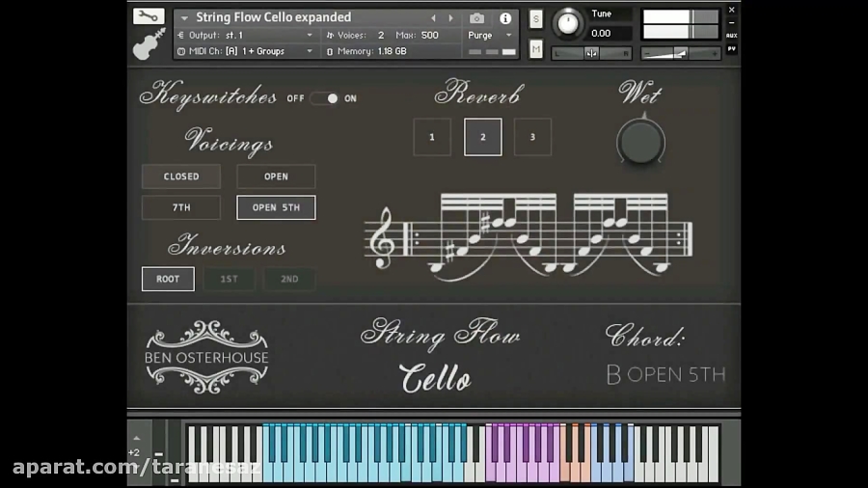This screenshot has height=488, width=868.
Task: Go to previous instrument with left arrow
Action: (433, 18)
